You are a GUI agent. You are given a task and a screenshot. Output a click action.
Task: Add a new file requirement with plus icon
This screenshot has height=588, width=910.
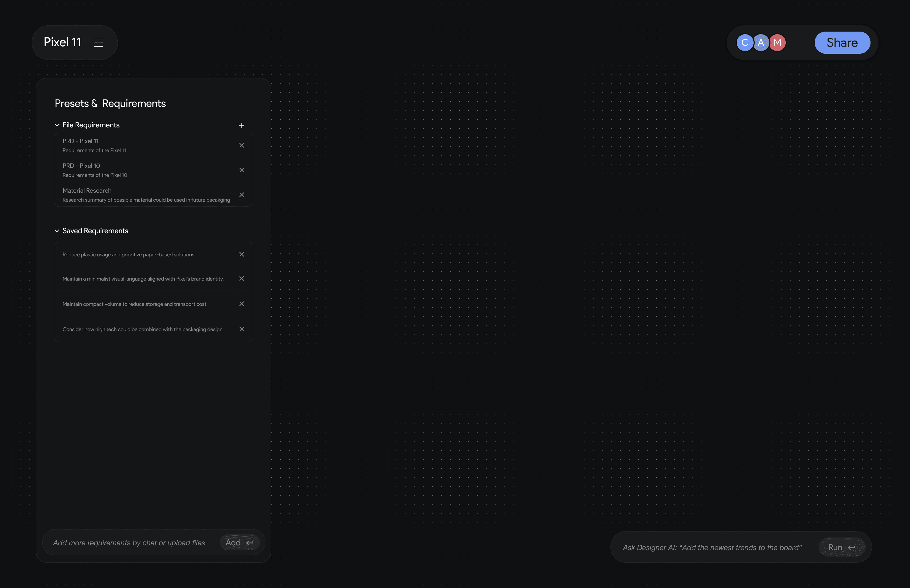241,125
